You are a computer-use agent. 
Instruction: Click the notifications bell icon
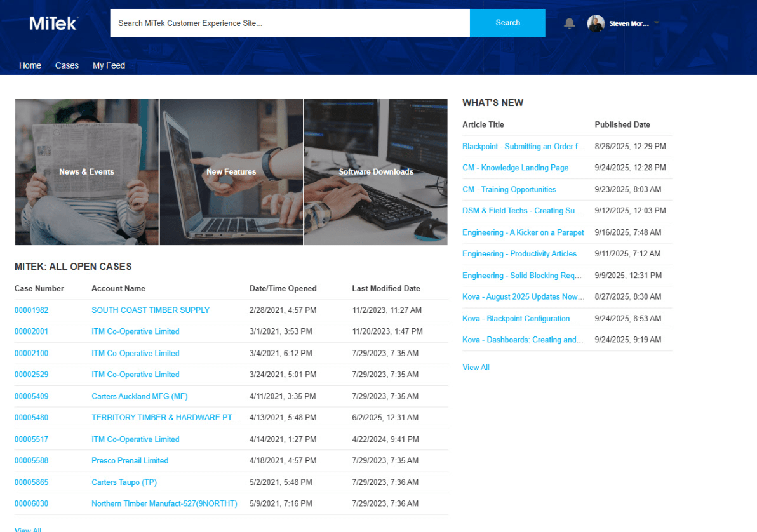tap(570, 23)
